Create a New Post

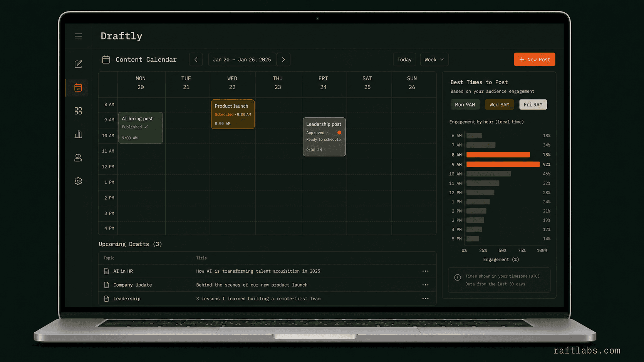coord(535,60)
